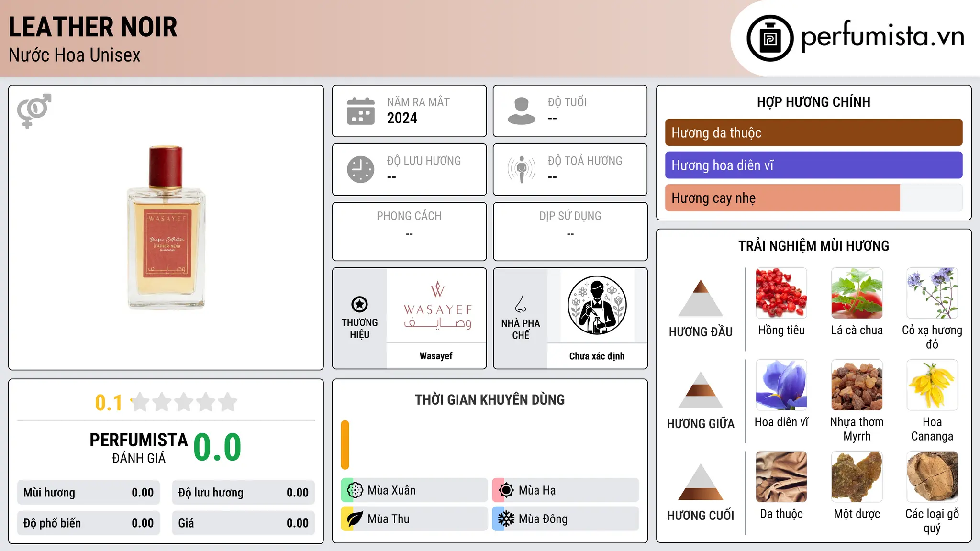Select the Hoa diên vĩ note image
980x551 pixels.
(781, 385)
